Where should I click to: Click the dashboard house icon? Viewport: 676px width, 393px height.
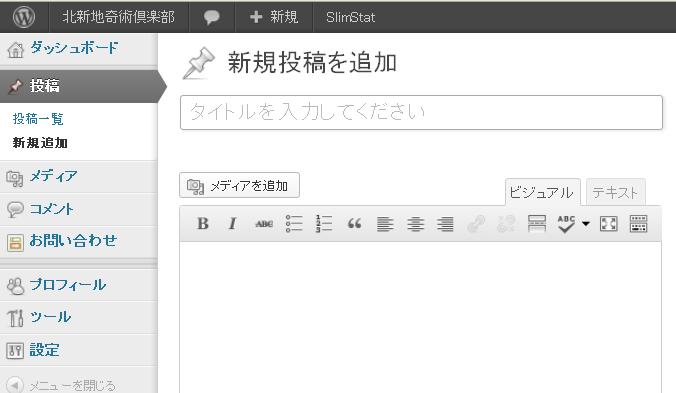point(16,50)
